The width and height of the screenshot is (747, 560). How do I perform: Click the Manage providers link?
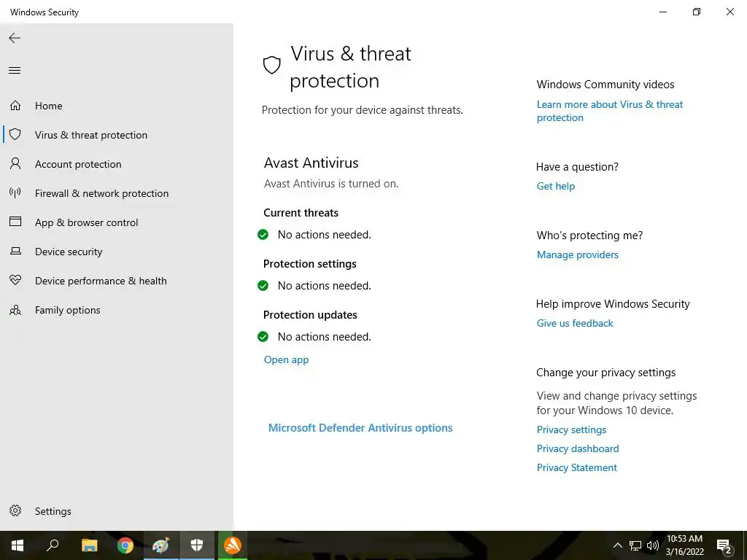(578, 254)
